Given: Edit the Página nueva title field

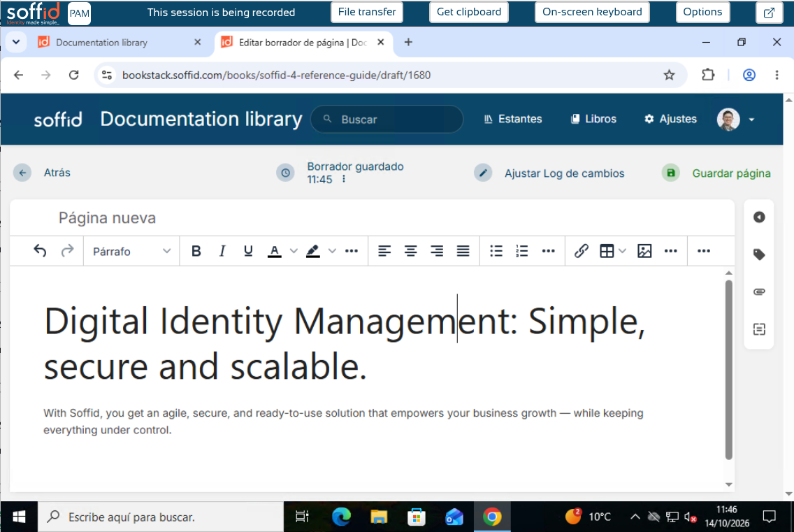Looking at the screenshot, I should pyautogui.click(x=372, y=218).
